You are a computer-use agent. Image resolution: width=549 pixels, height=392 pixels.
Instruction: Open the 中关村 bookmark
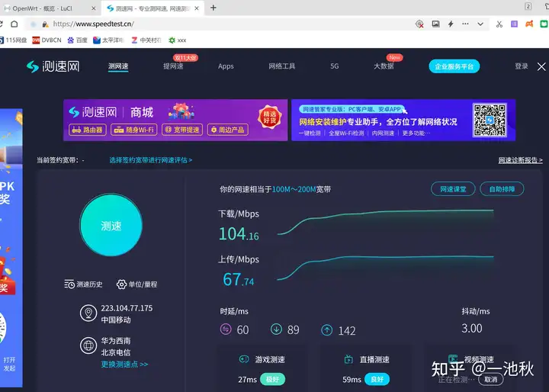pos(146,40)
